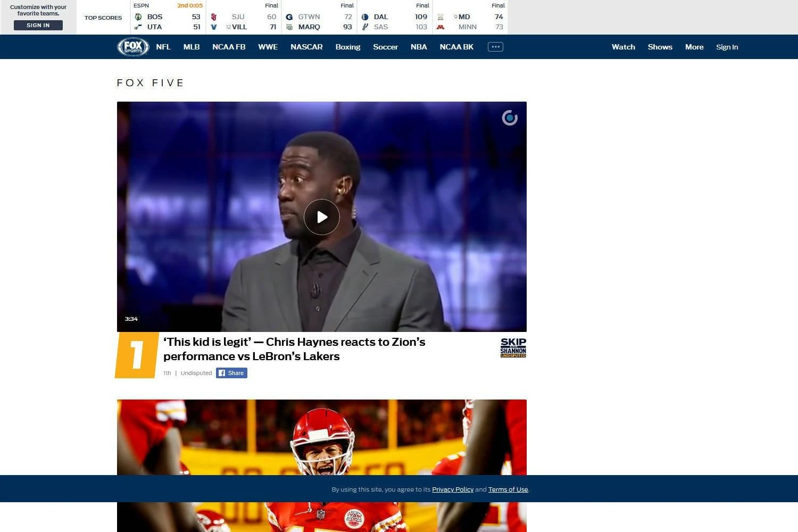Viewport: 798px width, 532px height.
Task: Click the number 1 ranking badge
Action: (x=137, y=355)
